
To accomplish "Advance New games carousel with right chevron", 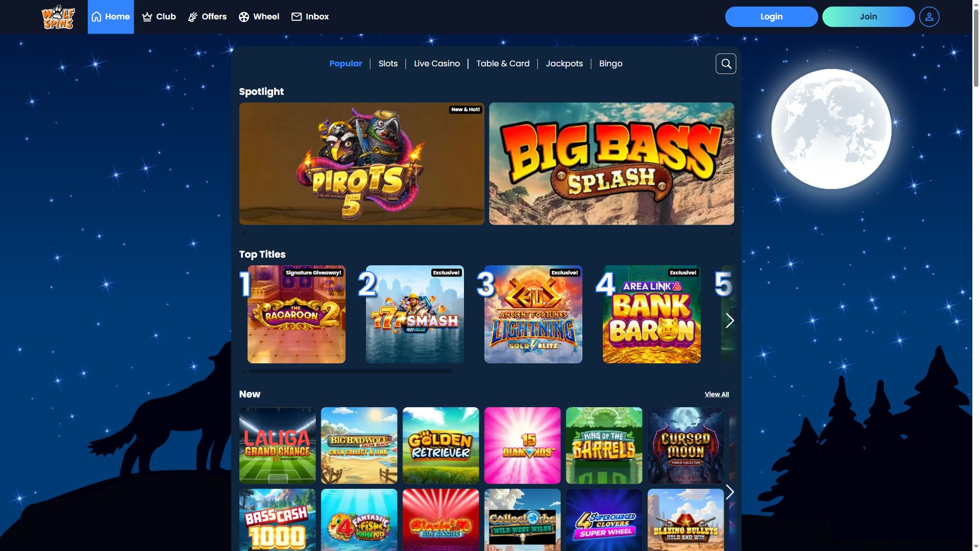I will (x=730, y=492).
